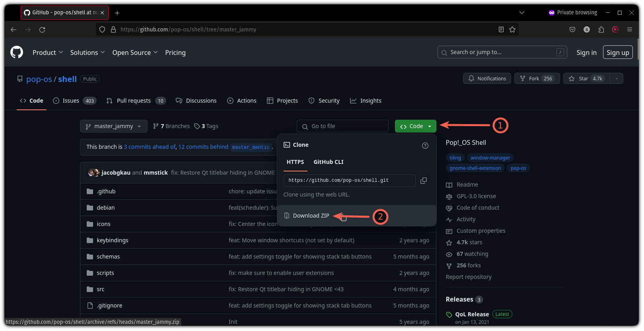Screen dimensions: 644x331
Task: Click the .github folder icon
Action: click(90, 191)
